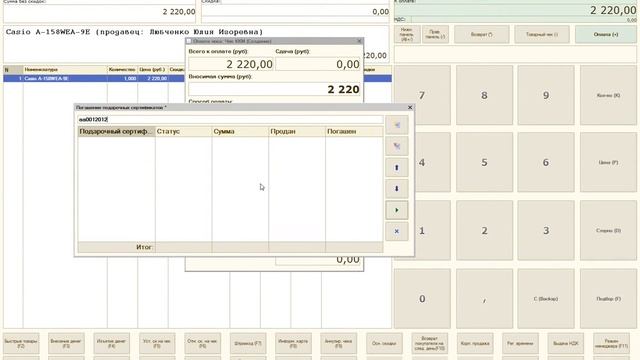Click Аннулир. чека button
640x360 pixels.
[x=339, y=343]
